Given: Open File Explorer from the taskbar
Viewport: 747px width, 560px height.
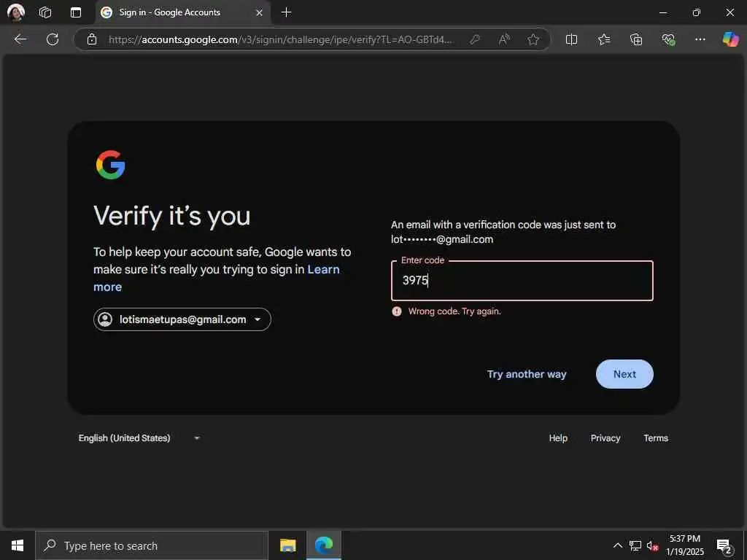Looking at the screenshot, I should (x=287, y=545).
